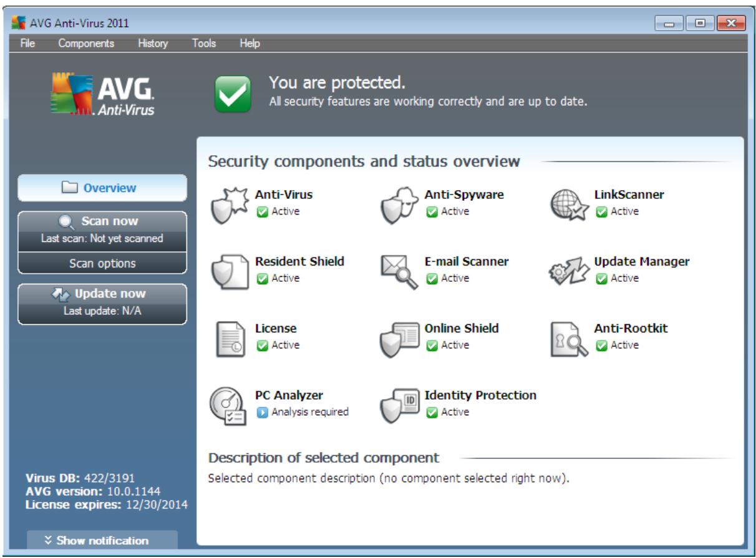Minimize the AVG window
This screenshot has height=558, width=756.
[670, 25]
